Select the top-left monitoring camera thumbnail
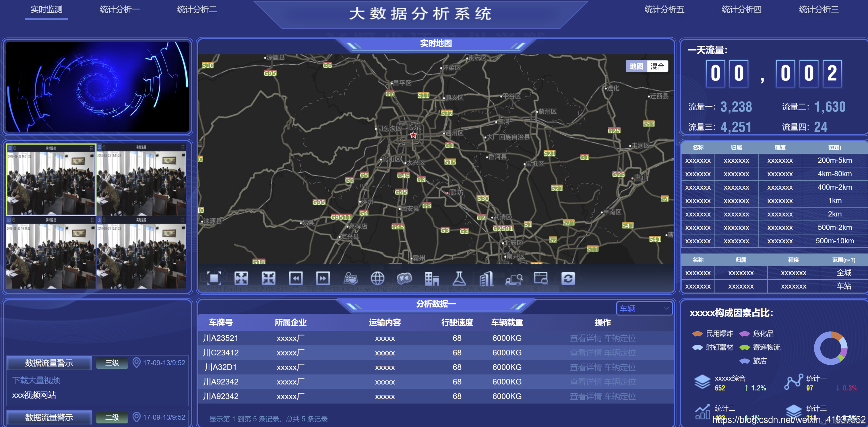This screenshot has width=868, height=427. click(x=51, y=180)
